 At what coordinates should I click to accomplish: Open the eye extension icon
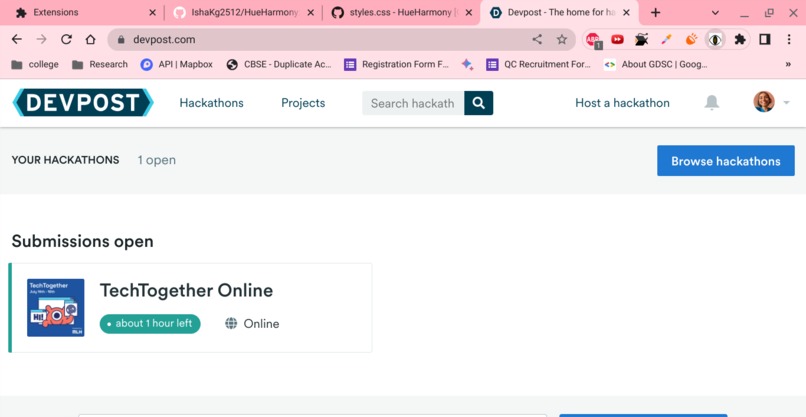click(x=715, y=40)
